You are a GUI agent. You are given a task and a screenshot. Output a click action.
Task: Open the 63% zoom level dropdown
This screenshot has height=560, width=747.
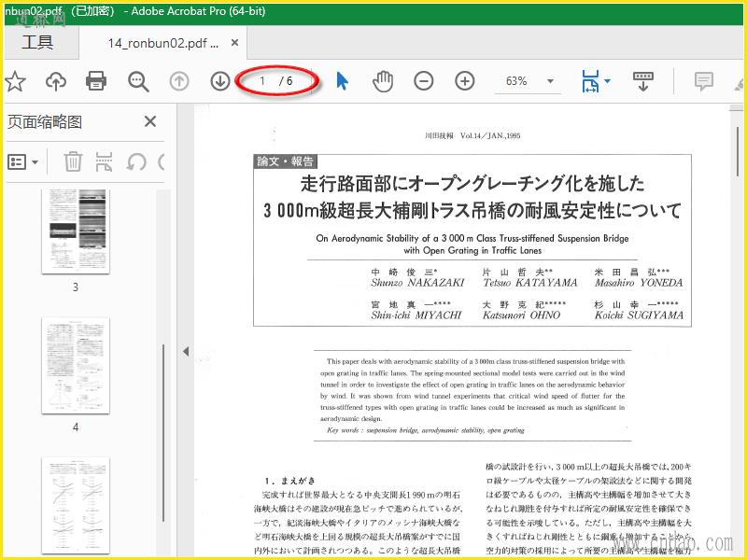point(550,81)
